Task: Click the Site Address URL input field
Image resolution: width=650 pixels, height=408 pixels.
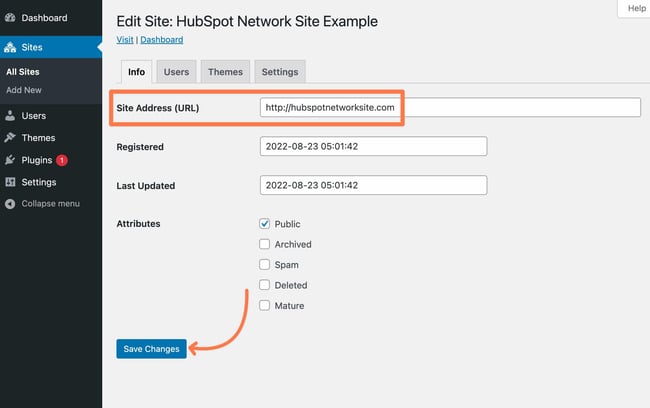Action: pyautogui.click(x=450, y=107)
